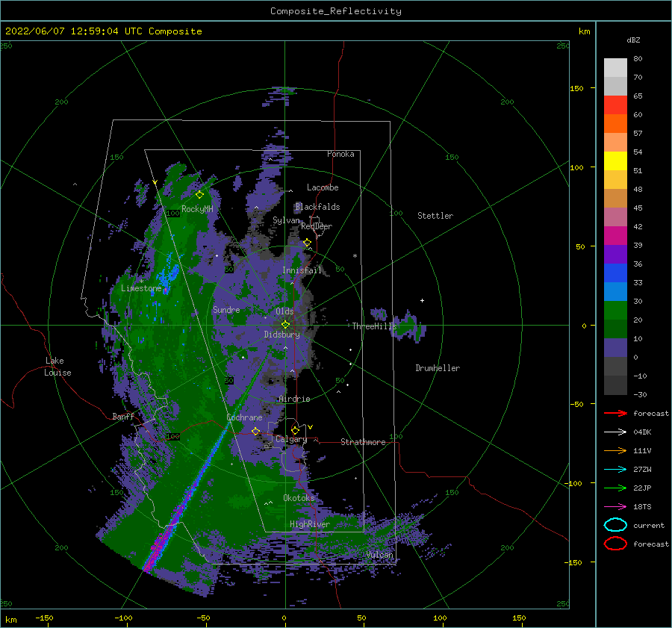672x628 pixels.
Task: Click the Cochrane label
Action: tap(244, 417)
